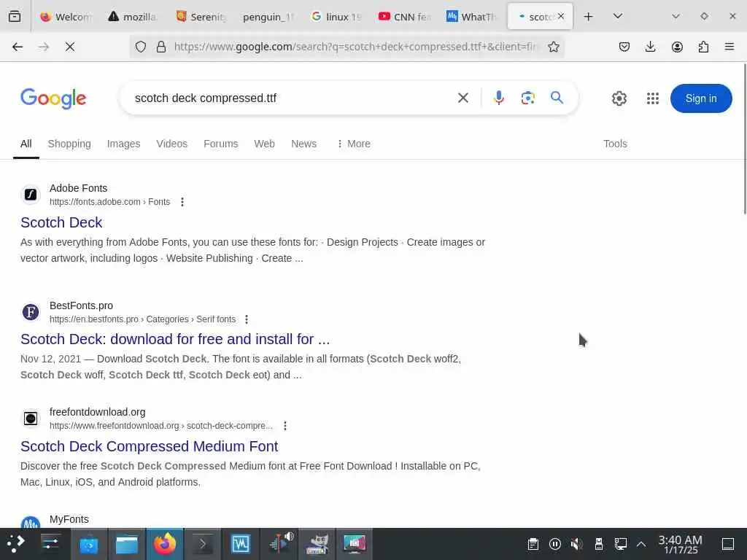Open clipboard tray icon
The width and height of the screenshot is (747, 560).
533,544
